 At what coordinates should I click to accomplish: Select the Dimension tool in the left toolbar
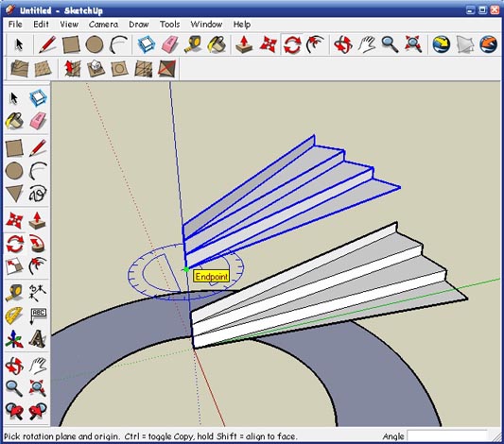[x=38, y=292]
